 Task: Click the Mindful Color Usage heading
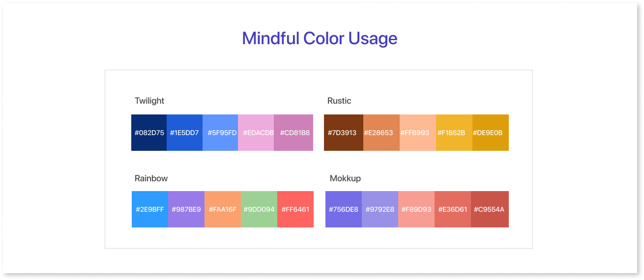pos(320,38)
